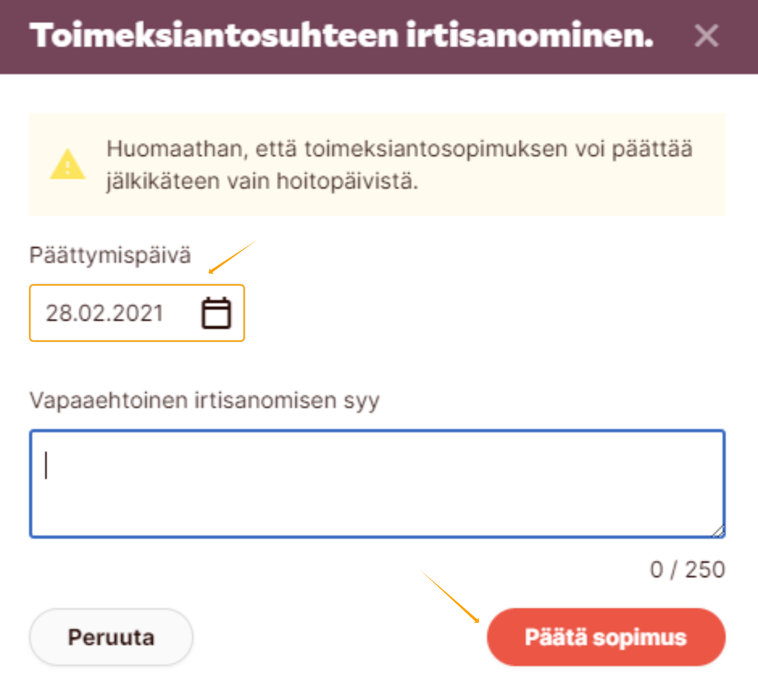Focus the 28.02.2021 date text

coord(105,313)
